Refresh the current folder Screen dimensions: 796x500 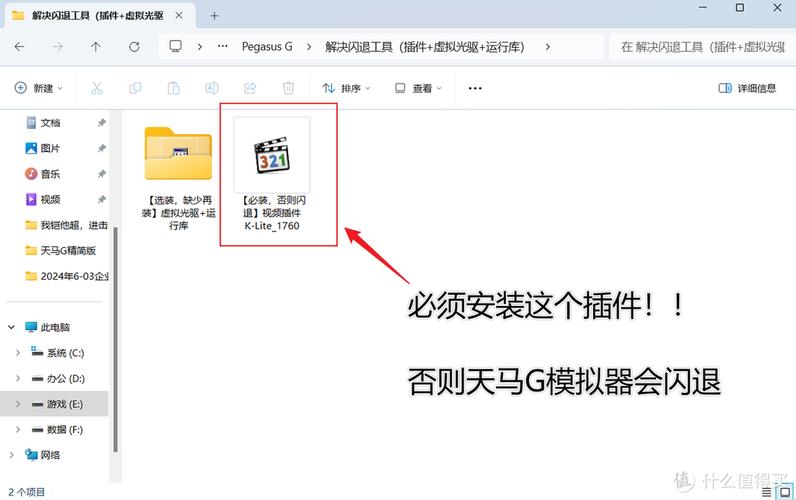(x=134, y=47)
